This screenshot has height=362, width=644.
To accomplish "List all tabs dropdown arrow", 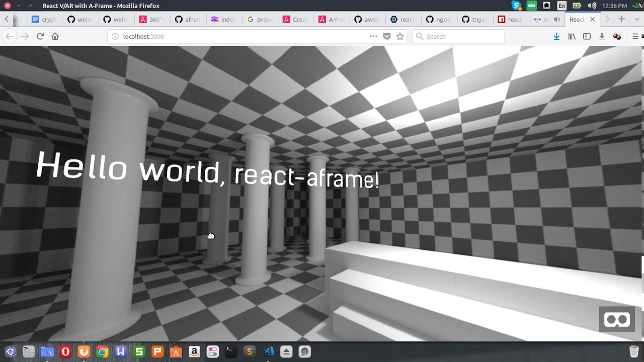I will click(636, 19).
